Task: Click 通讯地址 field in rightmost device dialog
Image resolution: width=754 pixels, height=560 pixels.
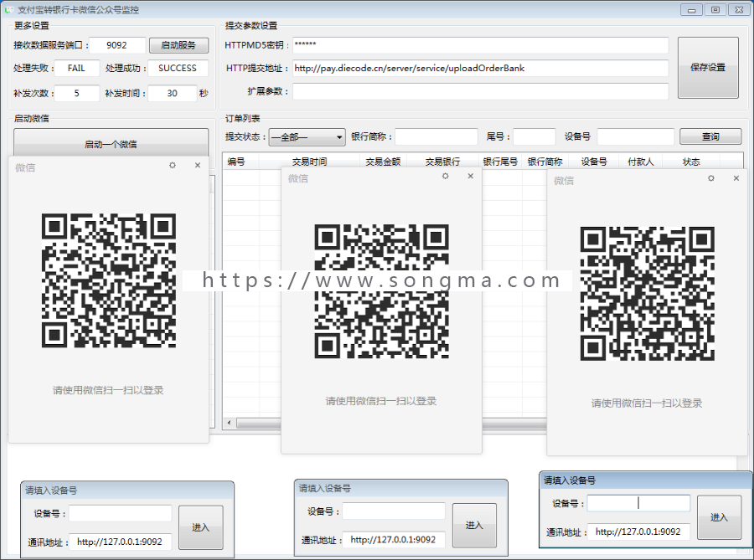Action: click(638, 532)
